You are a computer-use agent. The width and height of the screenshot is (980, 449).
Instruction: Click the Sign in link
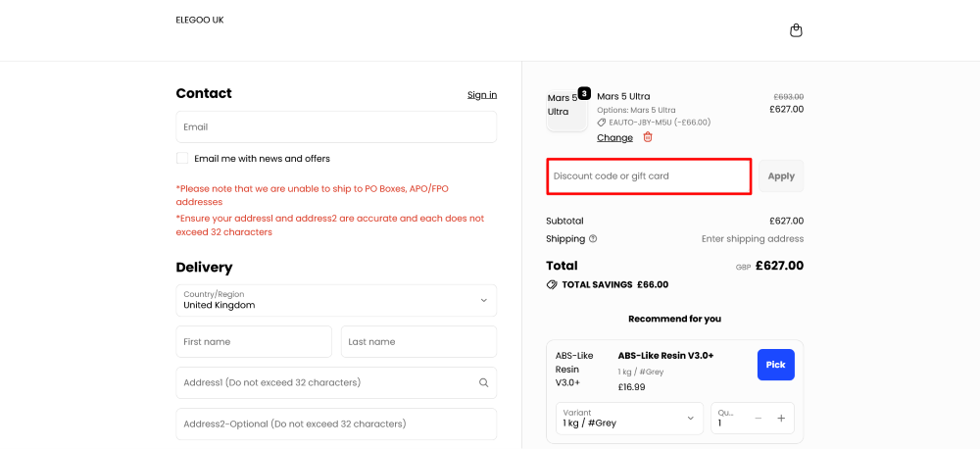click(x=482, y=95)
